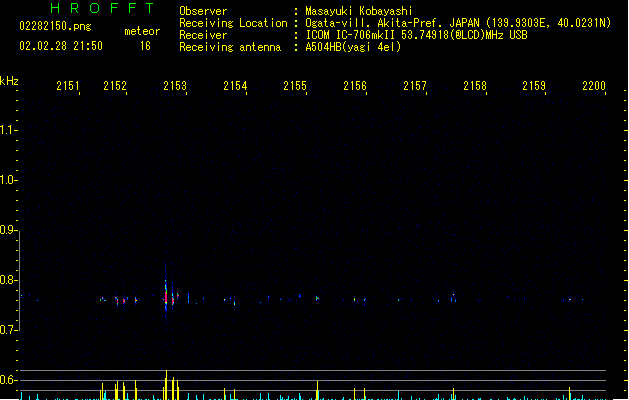Viewport: 629px width, 400px height.
Task: Click the Observer label
Action: tap(203, 11)
